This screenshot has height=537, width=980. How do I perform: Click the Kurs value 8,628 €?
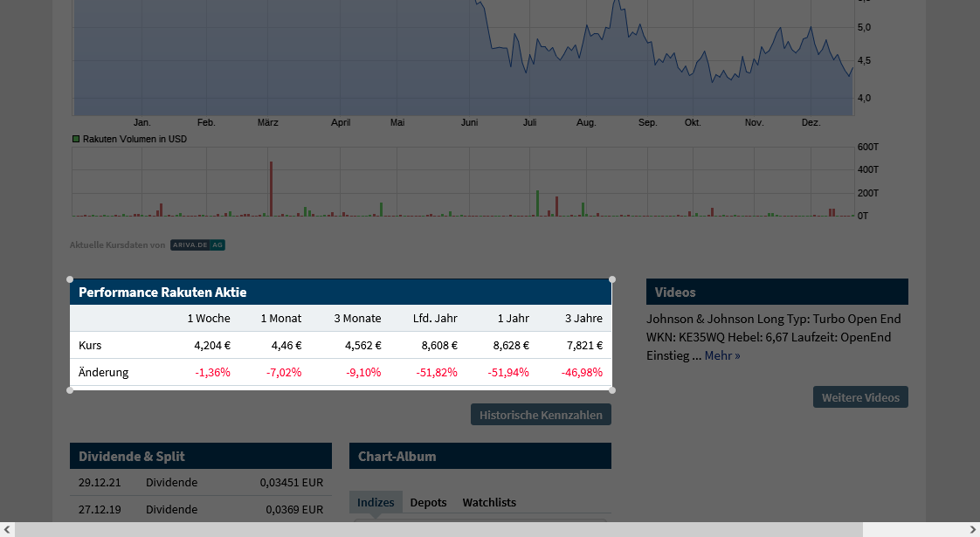point(511,345)
